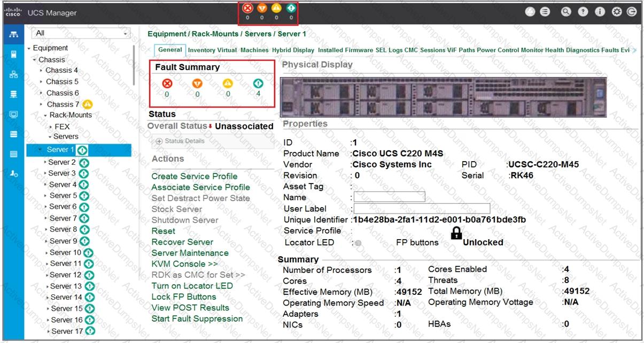This screenshot has height=343, width=644.
Task: Collapse the Equipment tree node
Action: coord(29,48)
